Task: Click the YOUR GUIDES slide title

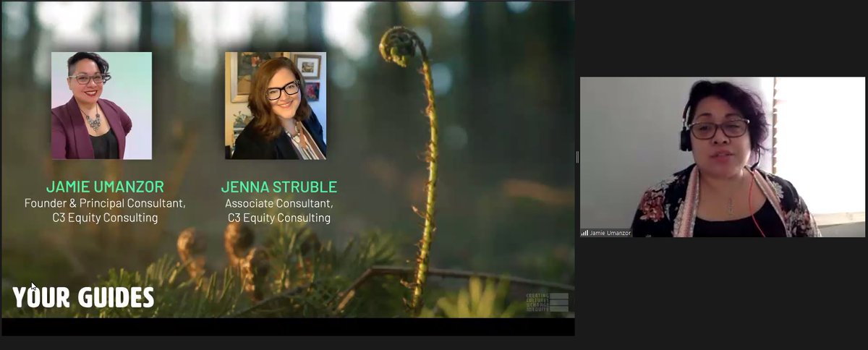Action: (83, 297)
